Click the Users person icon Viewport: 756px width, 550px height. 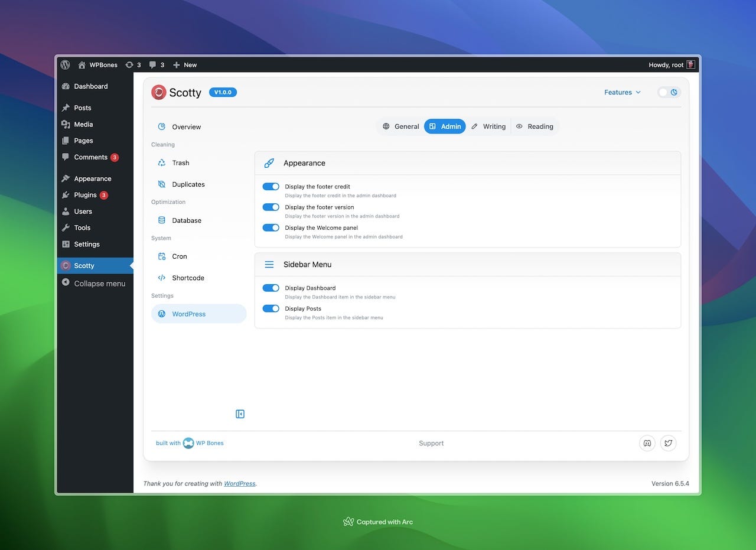coord(66,211)
